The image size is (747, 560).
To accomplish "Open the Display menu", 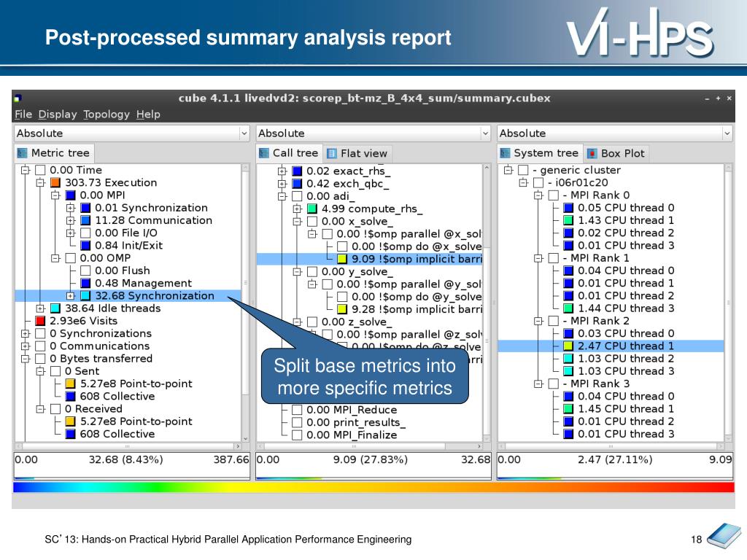I will click(x=58, y=114).
